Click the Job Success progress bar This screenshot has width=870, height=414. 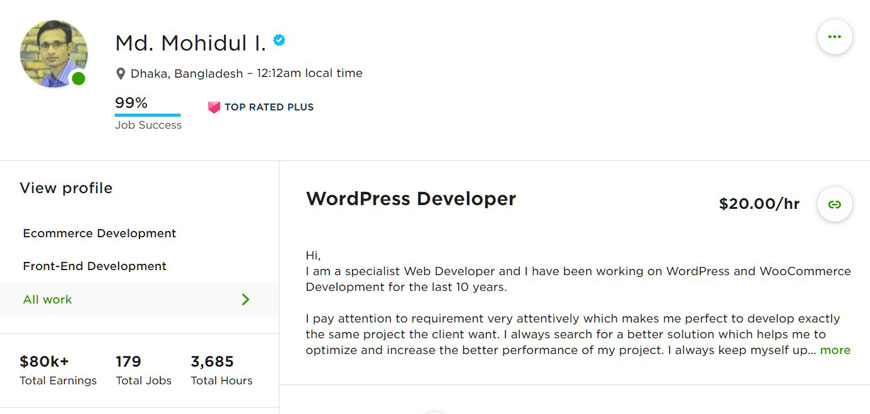coord(148,115)
